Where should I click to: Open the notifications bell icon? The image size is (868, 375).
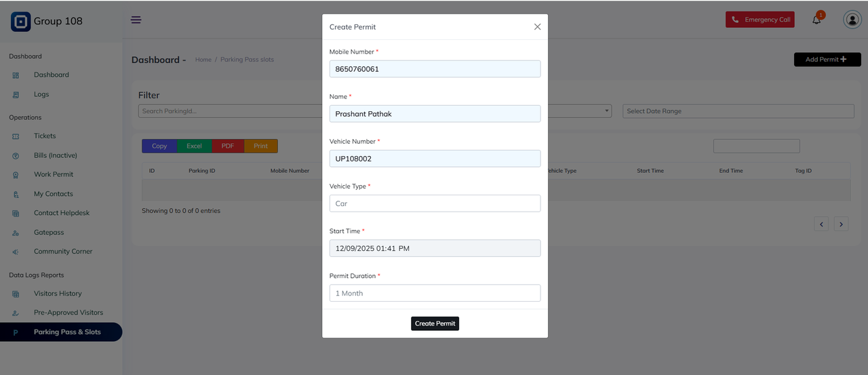click(x=816, y=20)
